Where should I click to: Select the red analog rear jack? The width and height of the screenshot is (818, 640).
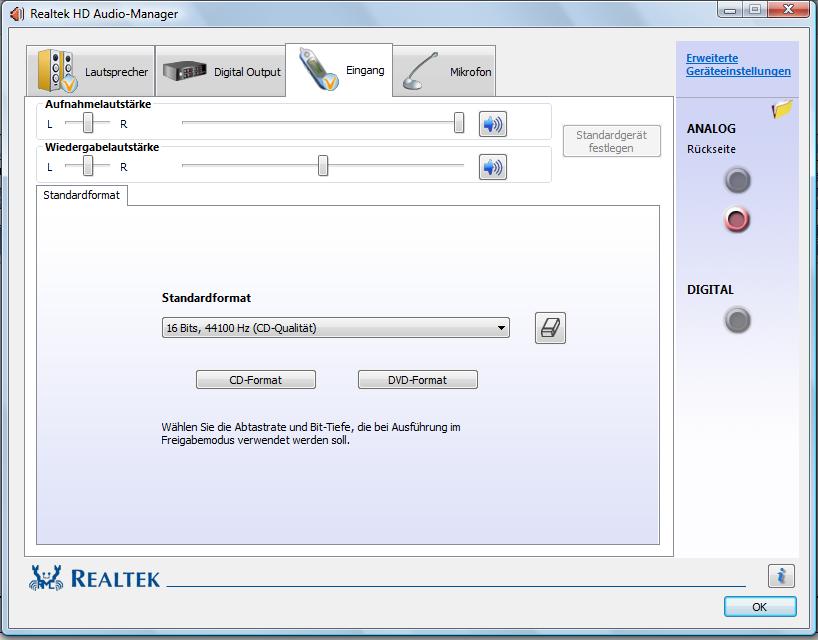click(737, 220)
